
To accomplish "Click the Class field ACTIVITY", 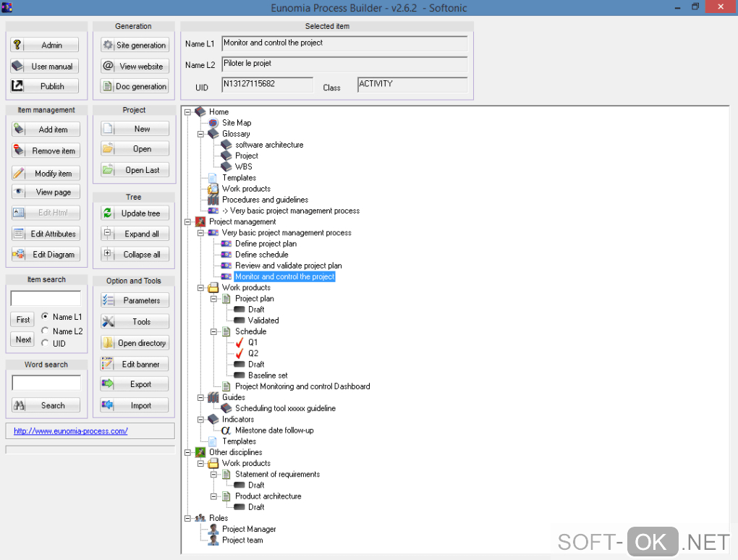I will [412, 85].
